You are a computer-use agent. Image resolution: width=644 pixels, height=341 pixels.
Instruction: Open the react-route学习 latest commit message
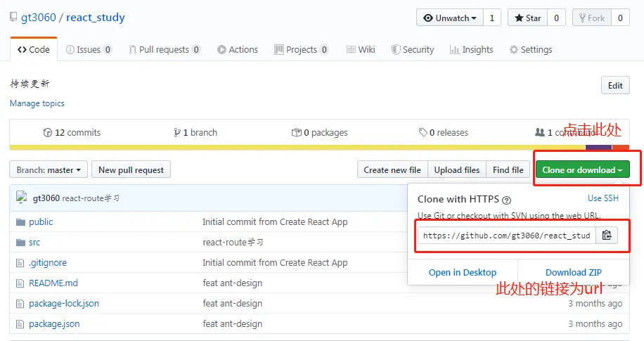[x=91, y=198]
